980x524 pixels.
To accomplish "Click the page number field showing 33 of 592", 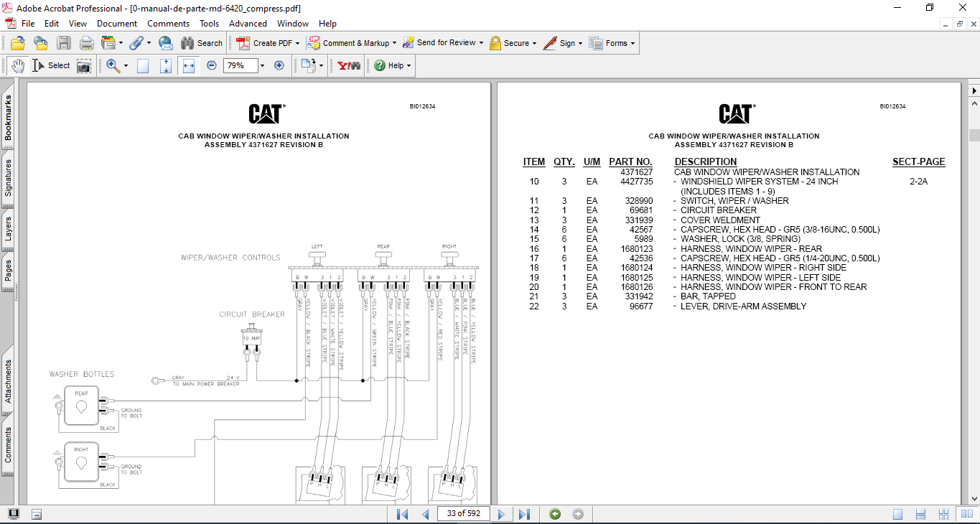I will click(x=463, y=514).
